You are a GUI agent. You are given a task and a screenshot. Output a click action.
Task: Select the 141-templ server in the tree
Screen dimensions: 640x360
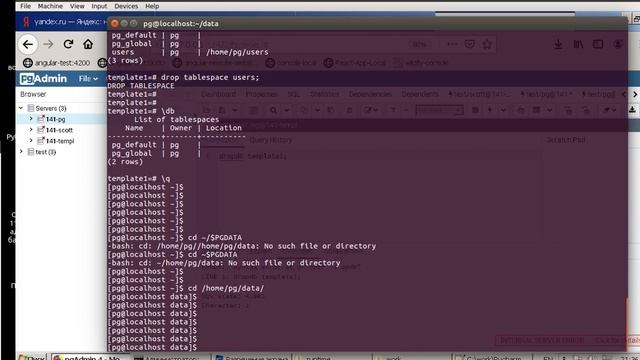point(60,141)
